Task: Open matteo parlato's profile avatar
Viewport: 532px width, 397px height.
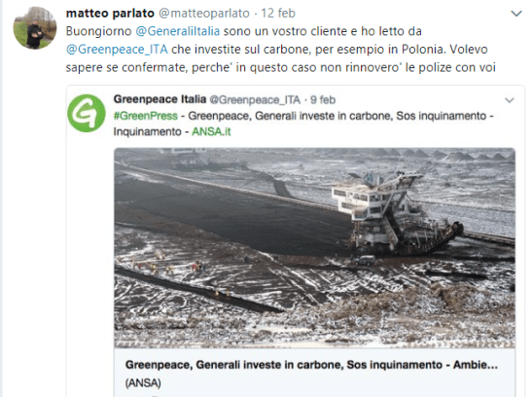Action: click(35, 28)
